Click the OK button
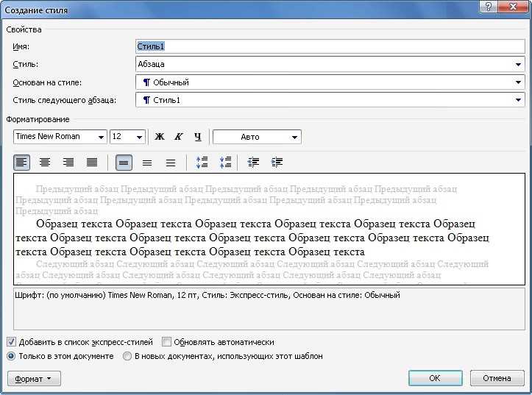 pos(436,378)
